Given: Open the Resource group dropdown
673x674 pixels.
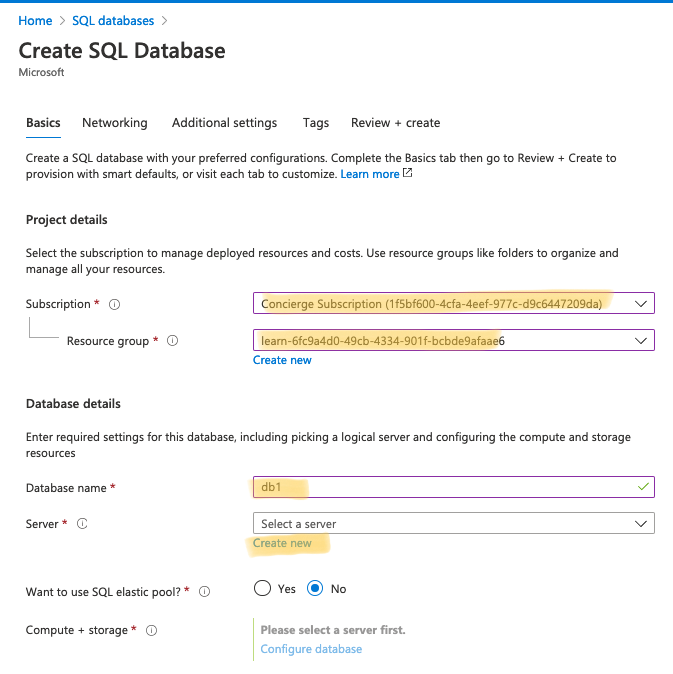Looking at the screenshot, I should click(x=453, y=340).
